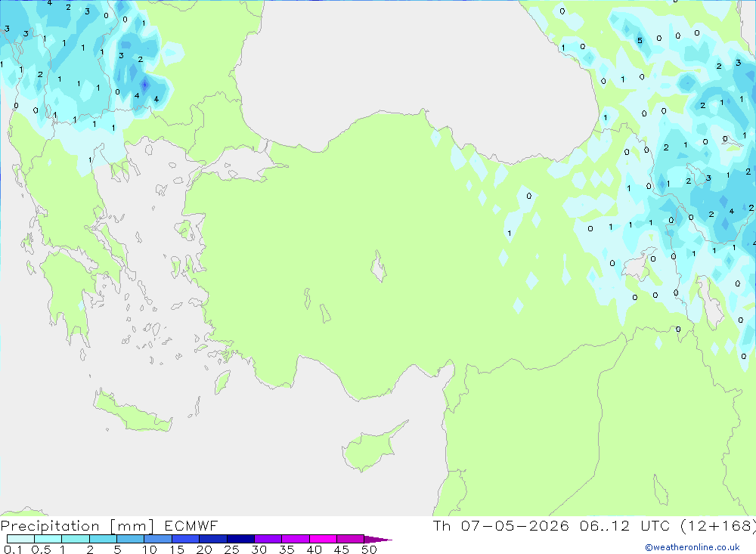Pick the 20–25 mm dark blue swatch

pyautogui.click(x=212, y=539)
